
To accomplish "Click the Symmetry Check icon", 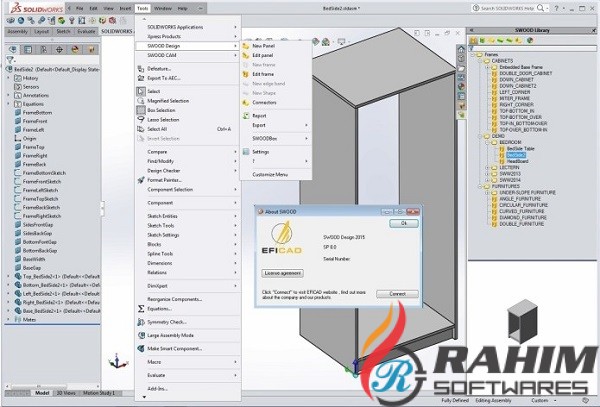I will [x=141, y=322].
